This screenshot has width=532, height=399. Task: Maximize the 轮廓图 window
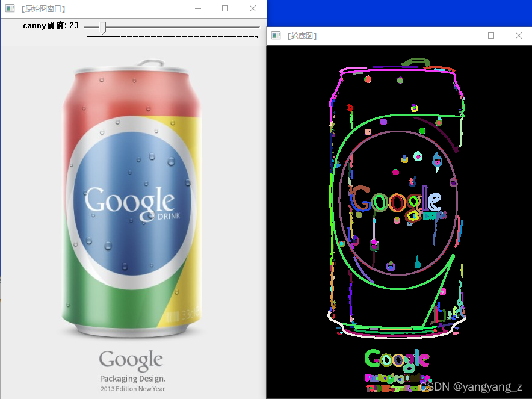pyautogui.click(x=491, y=36)
